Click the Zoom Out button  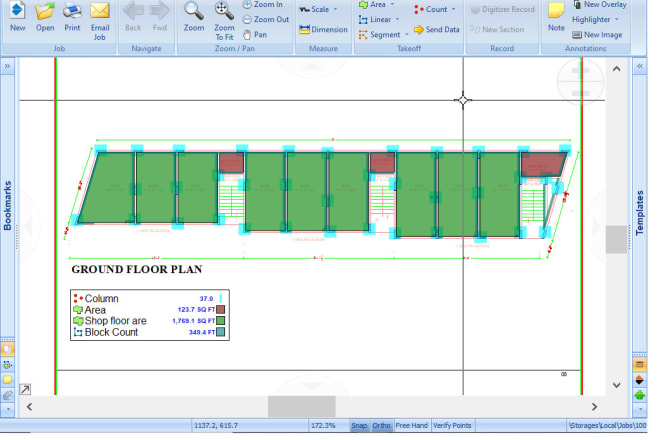click(265, 19)
